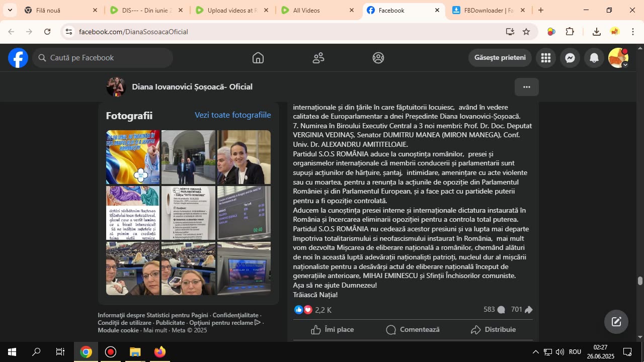
Task: Open the Facebook menu grid icon
Action: click(546, 58)
